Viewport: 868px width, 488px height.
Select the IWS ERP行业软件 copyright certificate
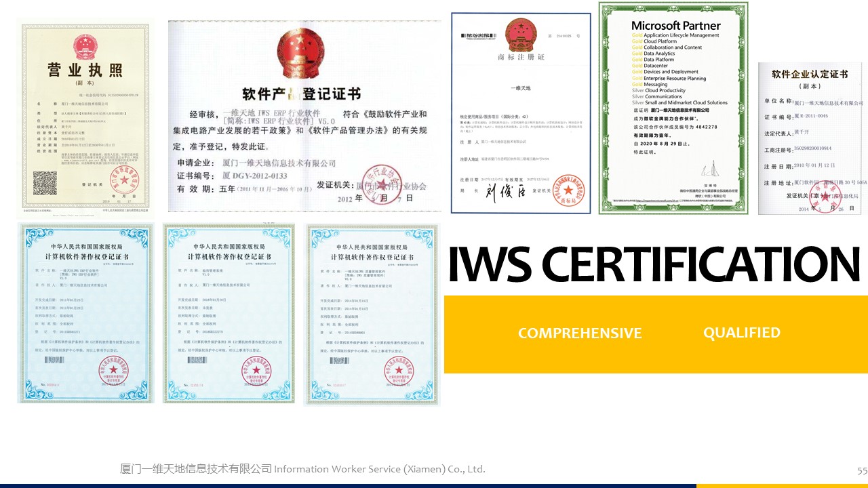(x=85, y=313)
